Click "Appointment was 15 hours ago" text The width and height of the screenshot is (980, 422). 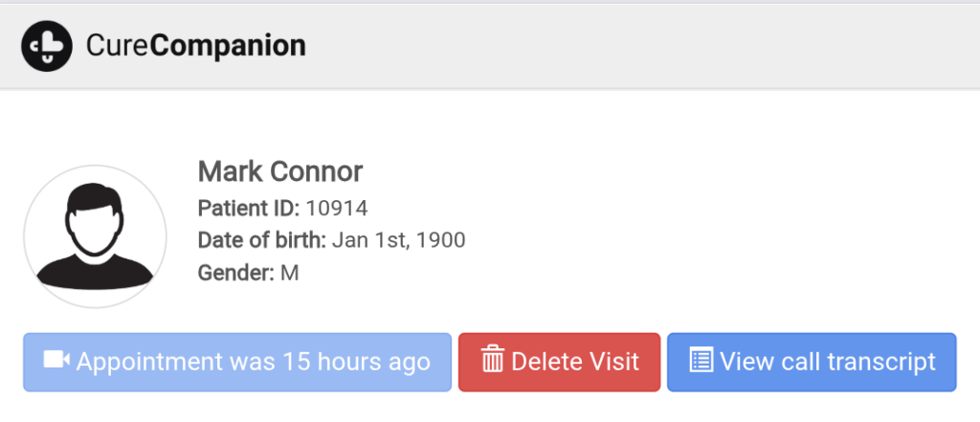tap(254, 362)
